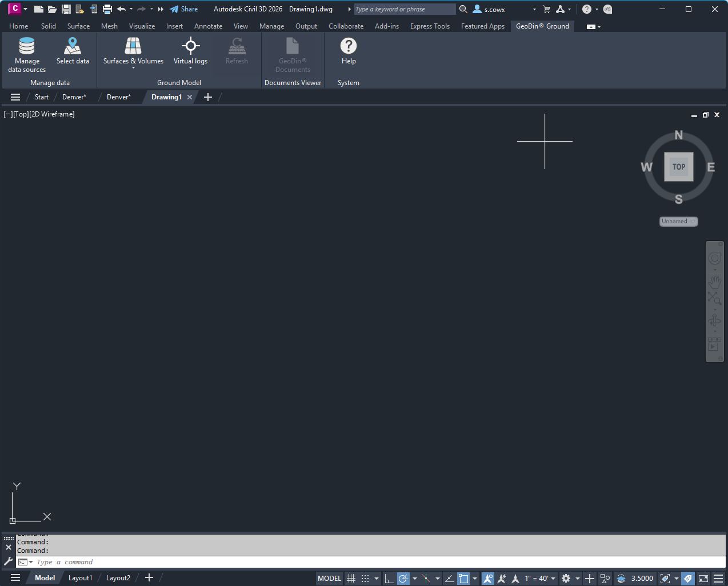Click the Open file folder icon
The image size is (728, 586).
tap(52, 9)
